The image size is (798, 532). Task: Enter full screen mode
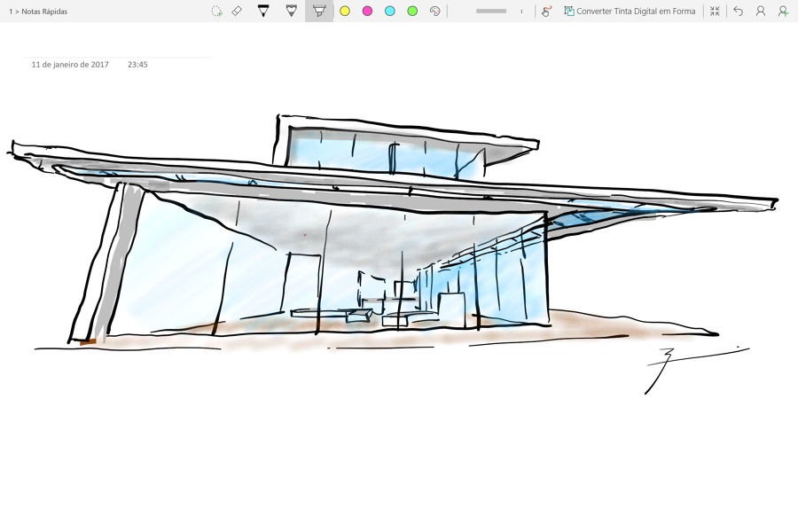pos(715,11)
